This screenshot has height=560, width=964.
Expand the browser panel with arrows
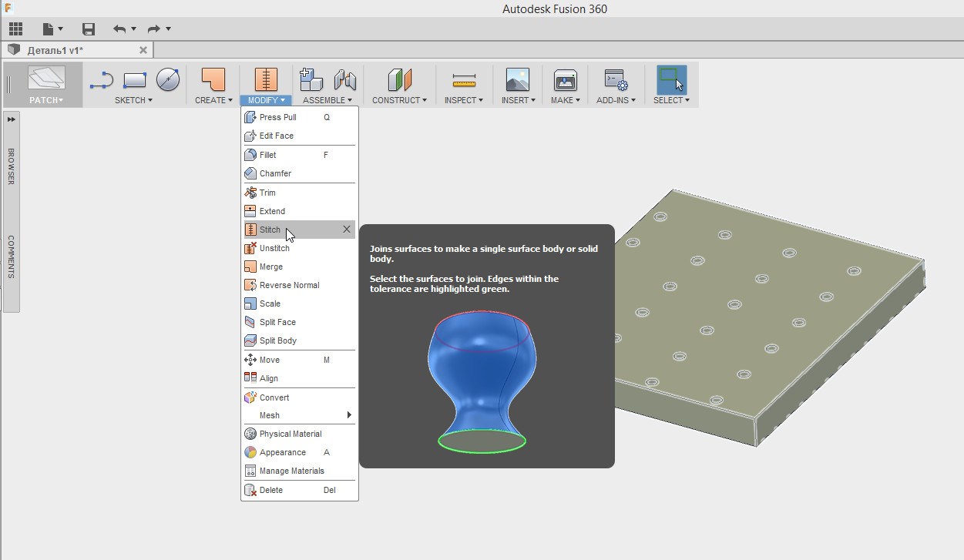(x=12, y=119)
